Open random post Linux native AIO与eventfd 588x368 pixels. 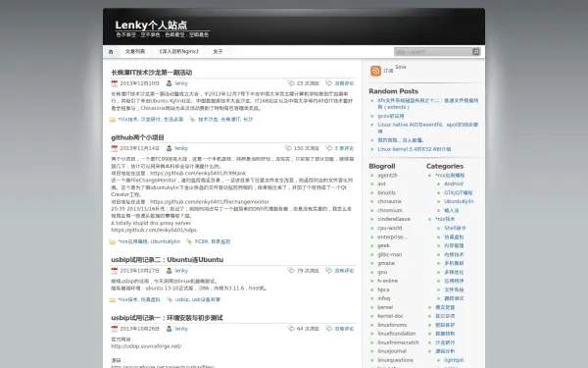[x=428, y=128]
